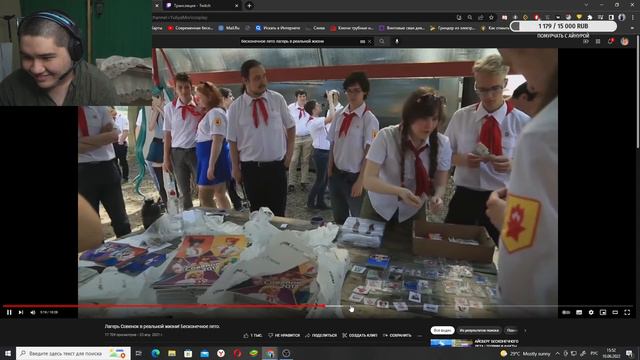Viewport: 640px width, 360px height.
Task: Toggle the autoplay switch in player
Action: 566,312
